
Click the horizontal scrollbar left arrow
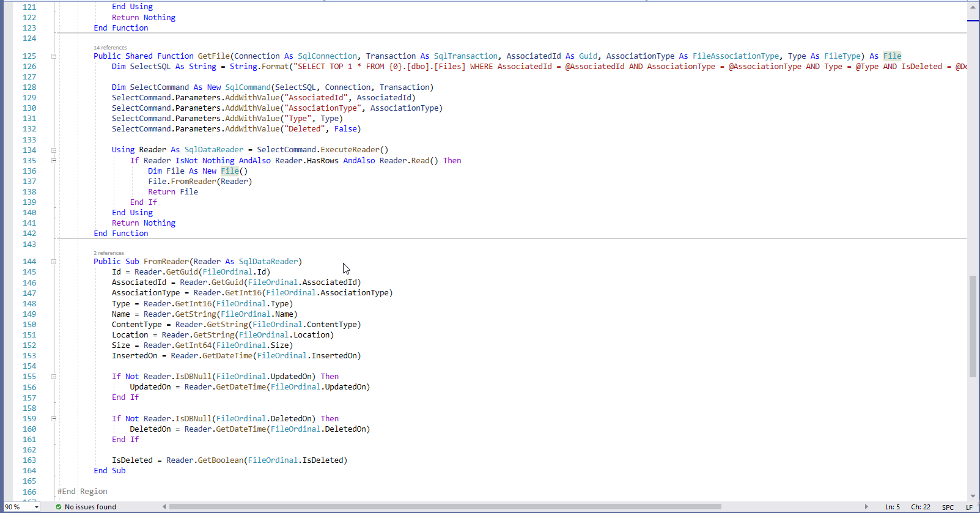coord(164,507)
